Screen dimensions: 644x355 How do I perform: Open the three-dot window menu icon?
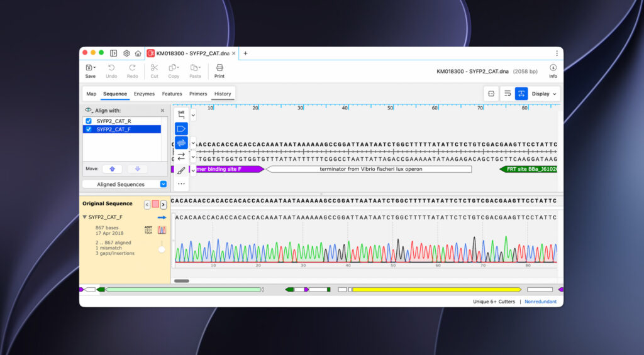click(x=557, y=53)
